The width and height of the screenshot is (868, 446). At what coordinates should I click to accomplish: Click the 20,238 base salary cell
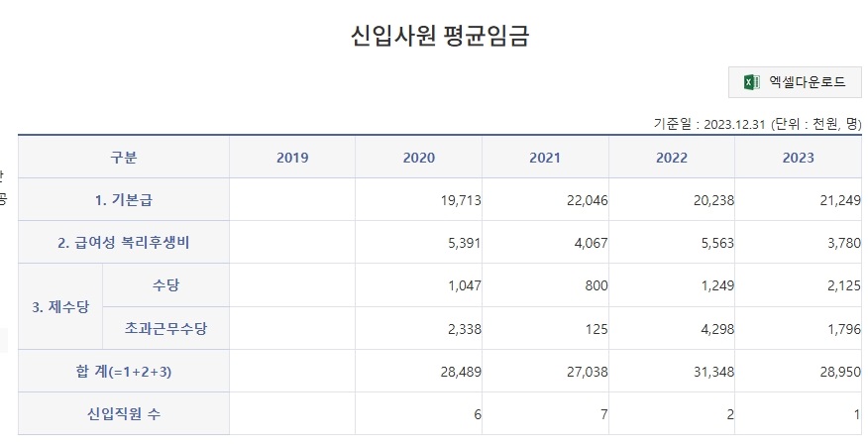pyautogui.click(x=672, y=199)
